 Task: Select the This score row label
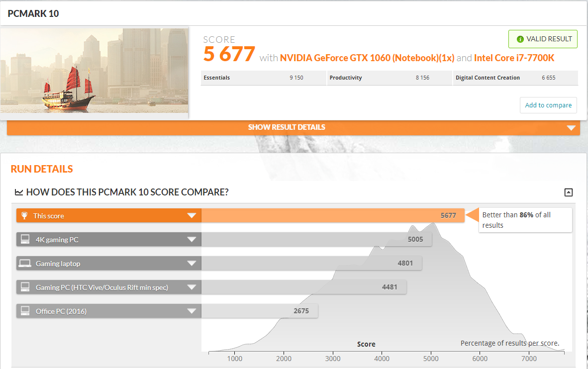tap(48, 216)
